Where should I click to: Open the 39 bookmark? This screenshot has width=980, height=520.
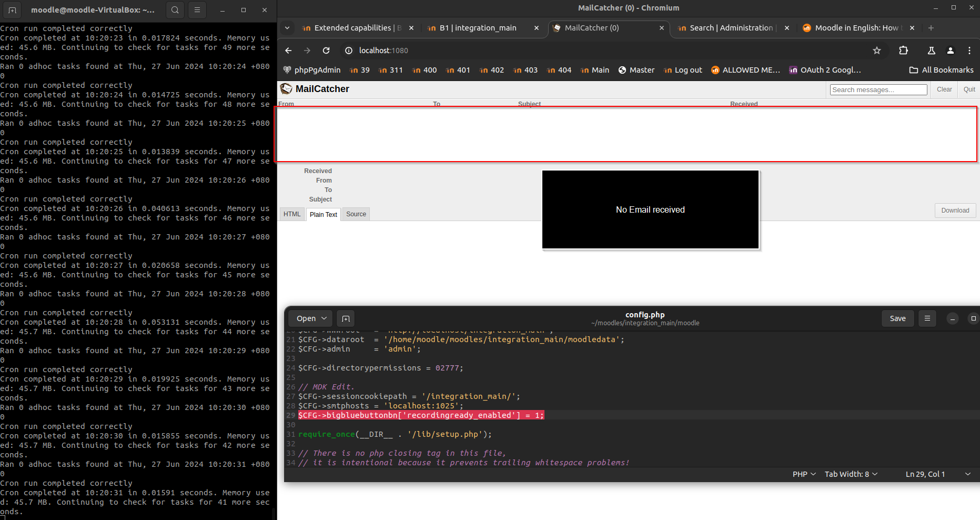(x=360, y=70)
